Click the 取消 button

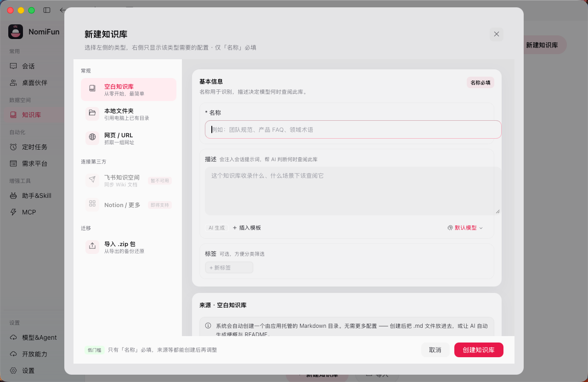435,350
